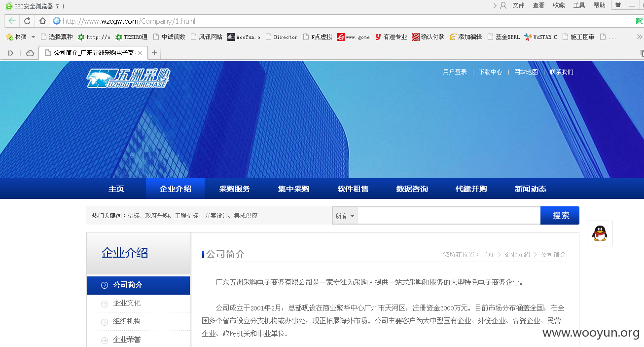Select the 公司简介 browser tab
The image size is (644, 347).
click(93, 53)
